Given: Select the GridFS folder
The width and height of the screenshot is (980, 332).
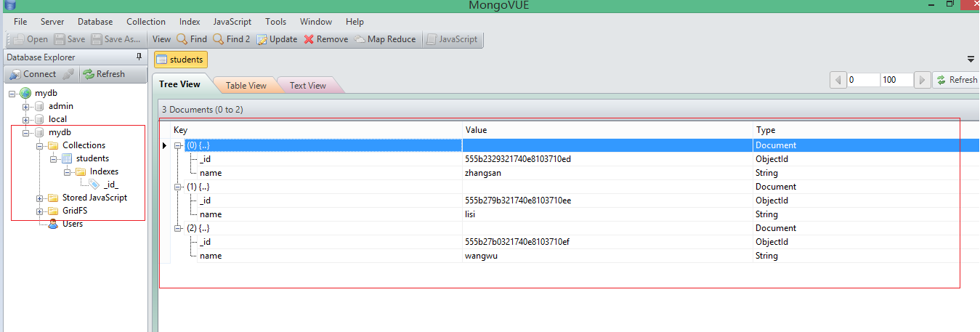Looking at the screenshot, I should click(75, 211).
